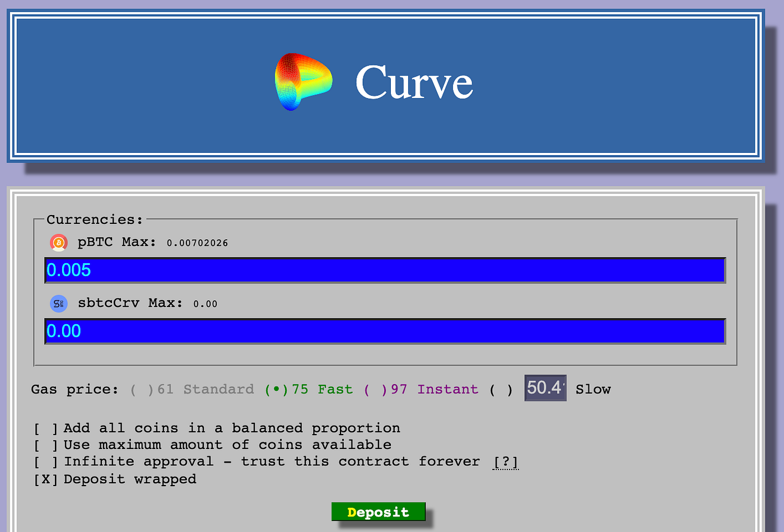Click sbtcCrv Max value 0.00

point(206,304)
